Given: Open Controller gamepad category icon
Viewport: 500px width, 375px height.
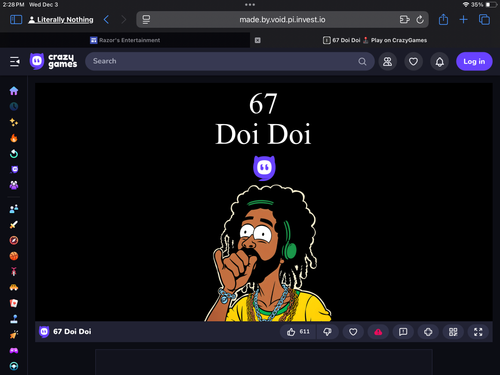Looking at the screenshot, I should (x=14, y=350).
